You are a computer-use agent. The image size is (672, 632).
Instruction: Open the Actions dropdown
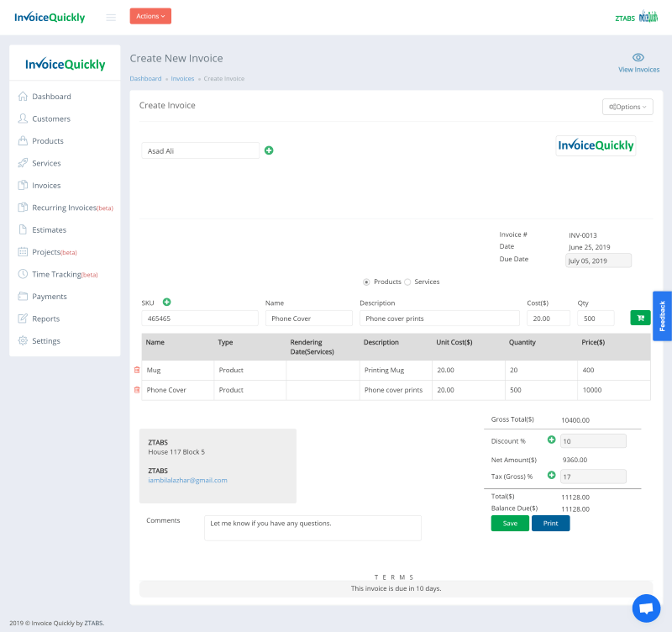pyautogui.click(x=150, y=16)
